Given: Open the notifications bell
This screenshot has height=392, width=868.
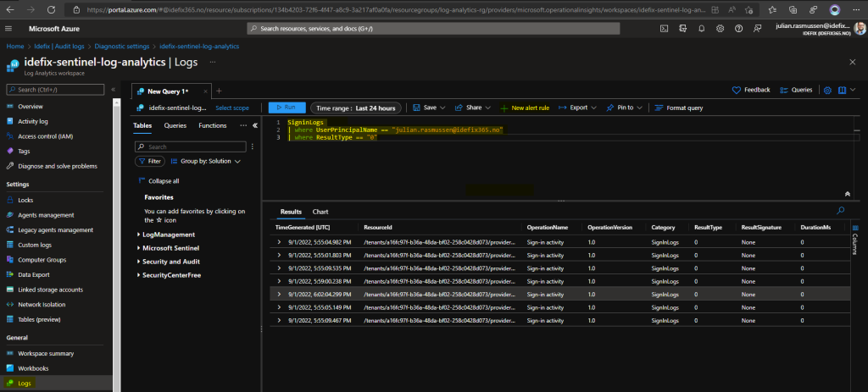Looking at the screenshot, I should coord(701,28).
